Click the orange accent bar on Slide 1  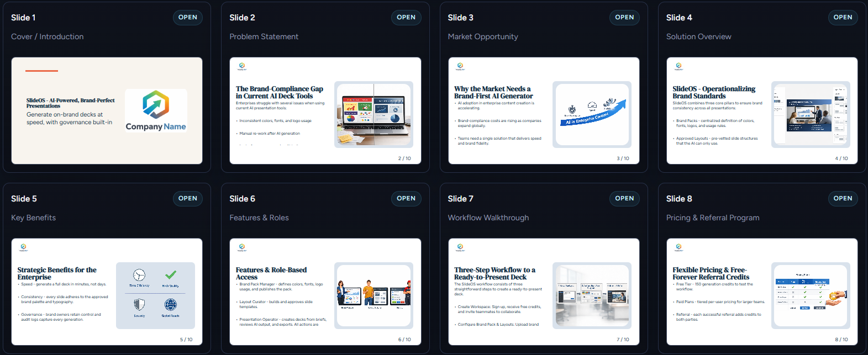pos(42,71)
